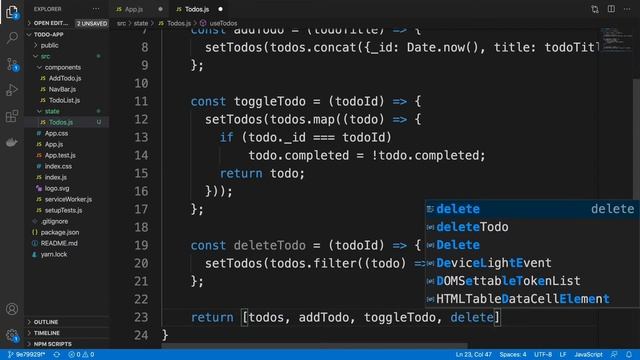The height and width of the screenshot is (360, 640).
Task: Open Explorer more actions ellipsis
Action: point(96,9)
